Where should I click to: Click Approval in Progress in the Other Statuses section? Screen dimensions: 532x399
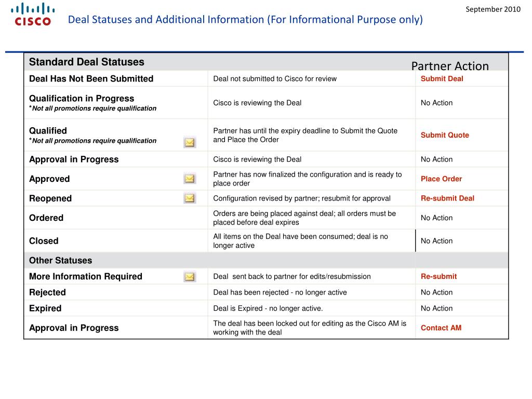point(74,328)
